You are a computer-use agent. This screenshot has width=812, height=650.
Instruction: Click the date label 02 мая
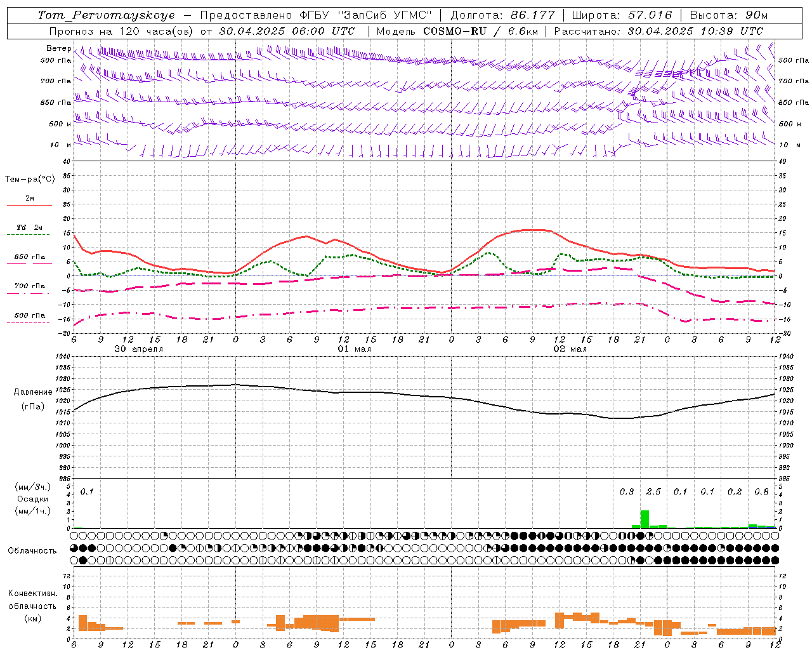[570, 349]
